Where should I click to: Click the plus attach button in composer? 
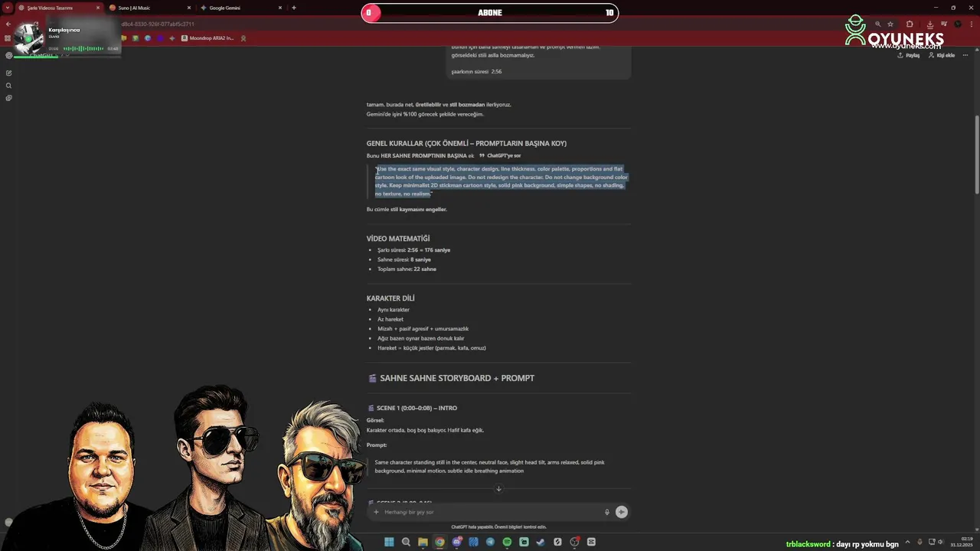376,512
